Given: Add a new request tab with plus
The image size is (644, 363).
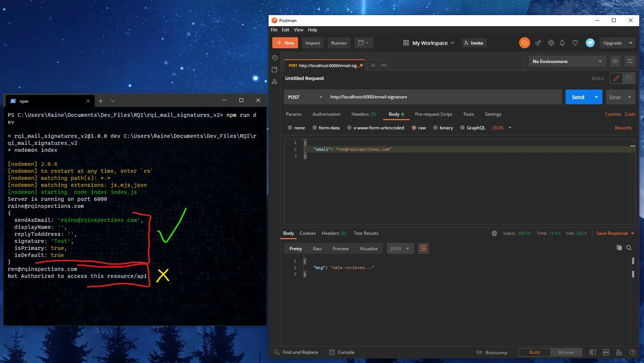Looking at the screenshot, I should coord(373,65).
